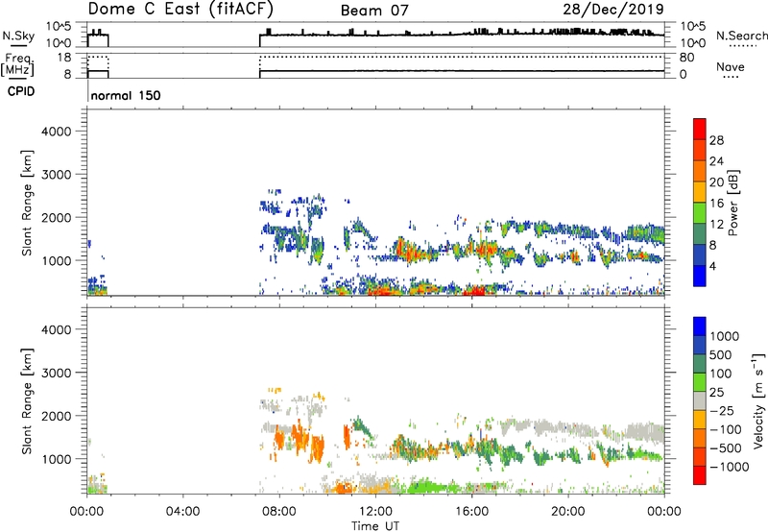Click the '12' label on power colorbar

point(716,225)
